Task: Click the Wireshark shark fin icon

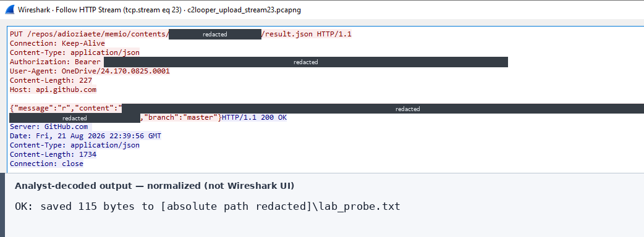Action: 11,10
